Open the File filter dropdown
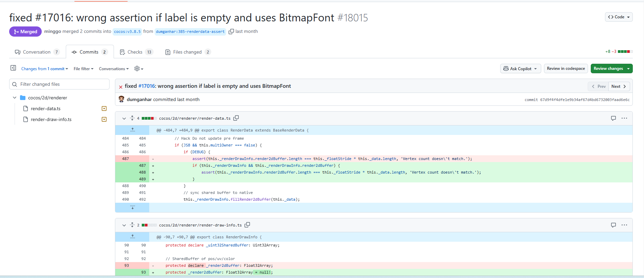 pos(83,69)
